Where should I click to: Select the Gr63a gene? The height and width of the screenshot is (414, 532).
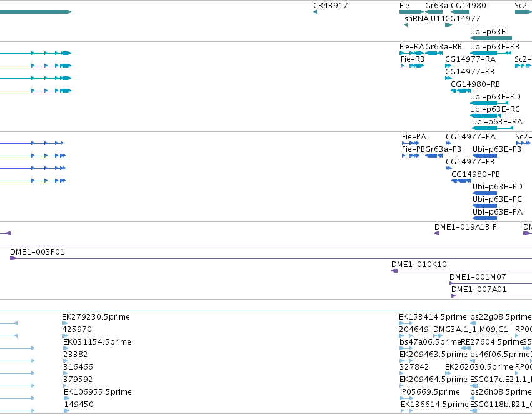coord(434,12)
